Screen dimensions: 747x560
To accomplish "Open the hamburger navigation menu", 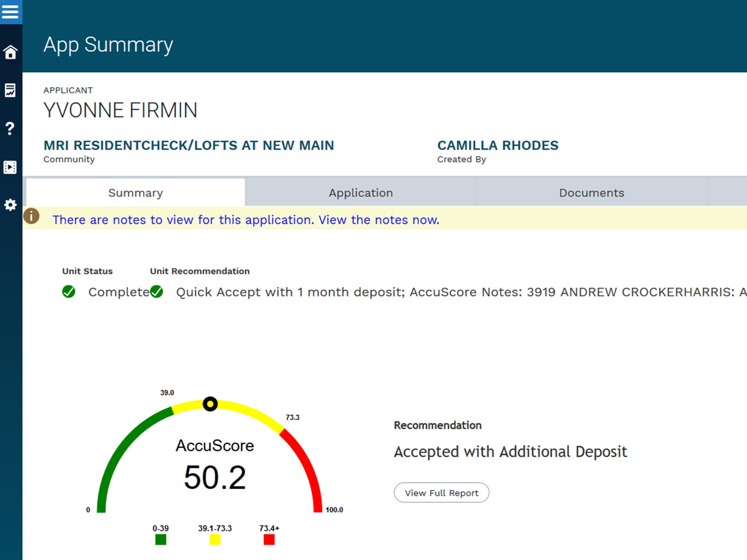I will [10, 11].
